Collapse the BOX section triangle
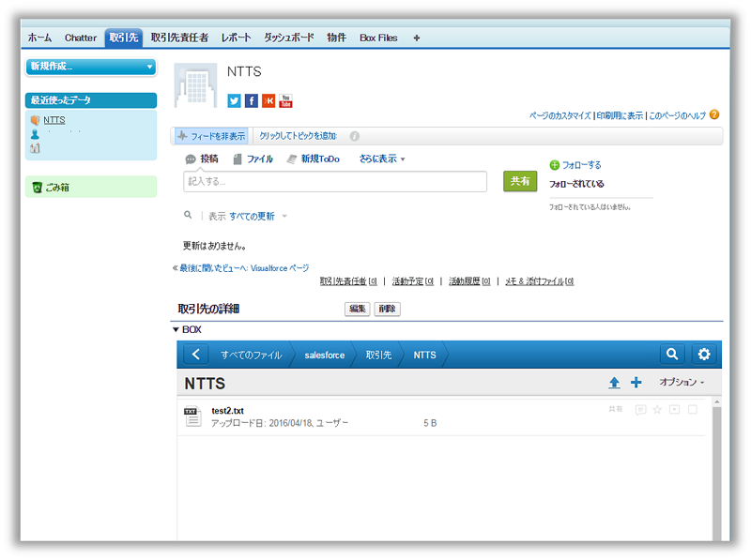The image size is (751, 560). point(176,330)
